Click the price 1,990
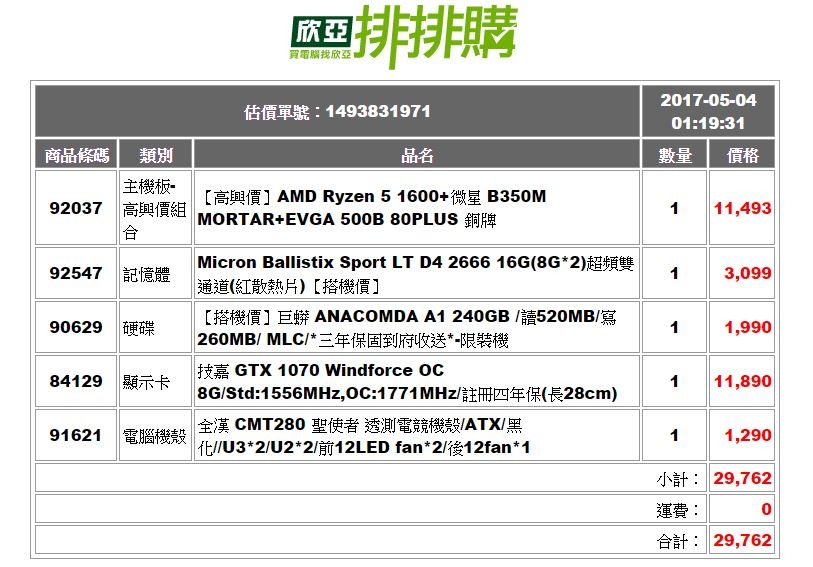 click(748, 327)
